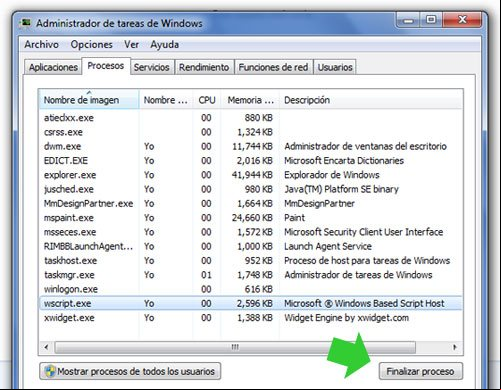Select the taskhost.exe process
Screen dimensions: 501x390
251,261
